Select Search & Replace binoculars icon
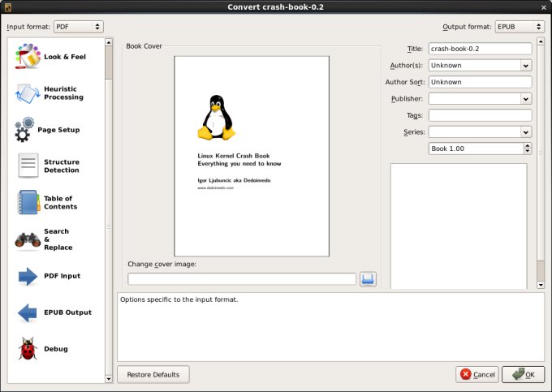Image resolution: width=552 pixels, height=392 pixels. coord(28,239)
